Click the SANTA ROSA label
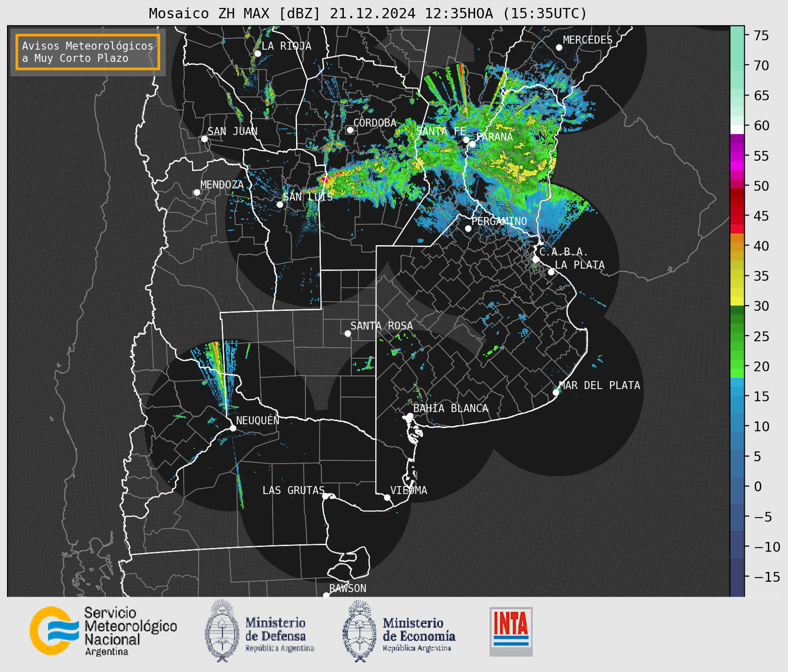788x672 pixels. point(382,326)
